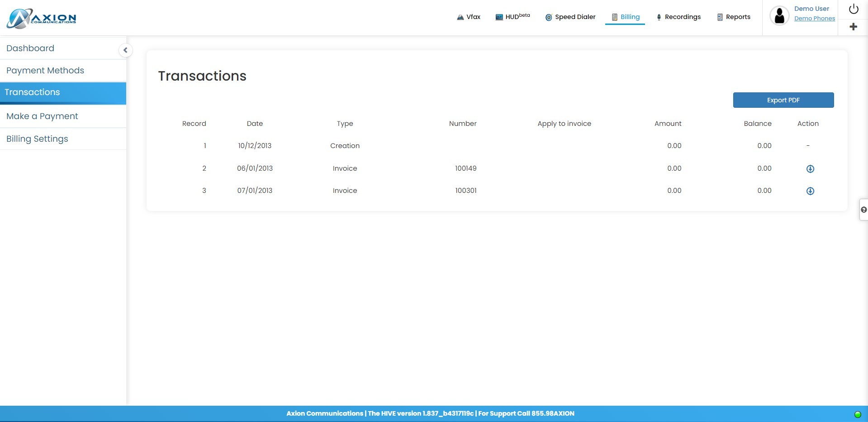868x422 pixels.
Task: Click the Record column header
Action: (194, 124)
